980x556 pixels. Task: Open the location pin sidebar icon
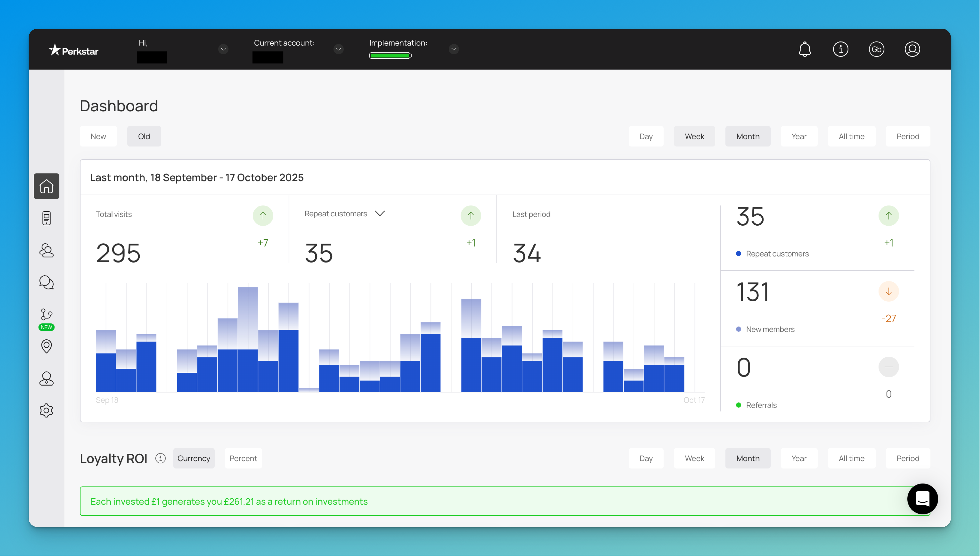tap(46, 346)
